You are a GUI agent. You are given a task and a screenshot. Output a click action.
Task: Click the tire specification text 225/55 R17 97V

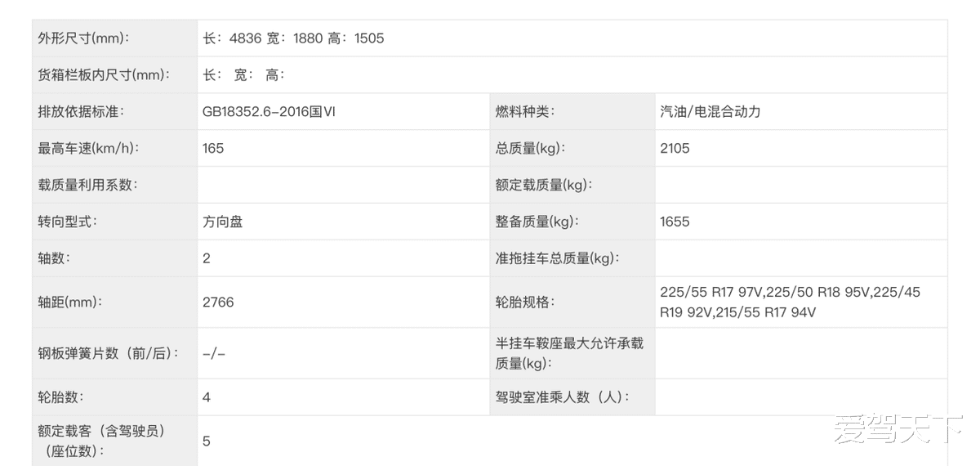tap(710, 292)
